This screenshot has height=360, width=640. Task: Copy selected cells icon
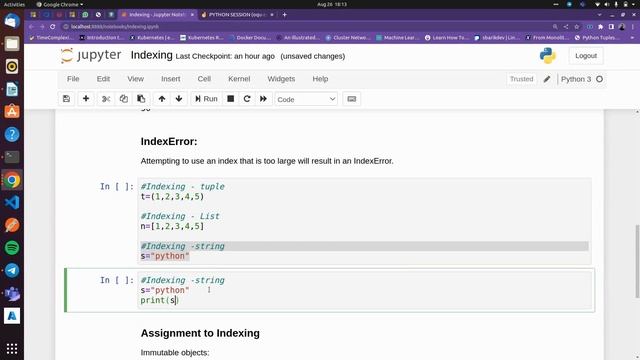(124, 99)
